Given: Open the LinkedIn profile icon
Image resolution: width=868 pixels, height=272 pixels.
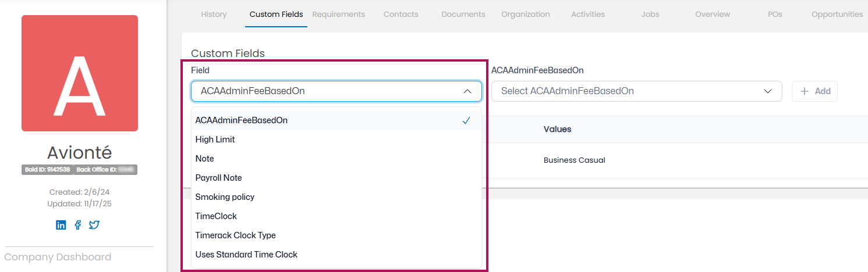Looking at the screenshot, I should [x=61, y=225].
